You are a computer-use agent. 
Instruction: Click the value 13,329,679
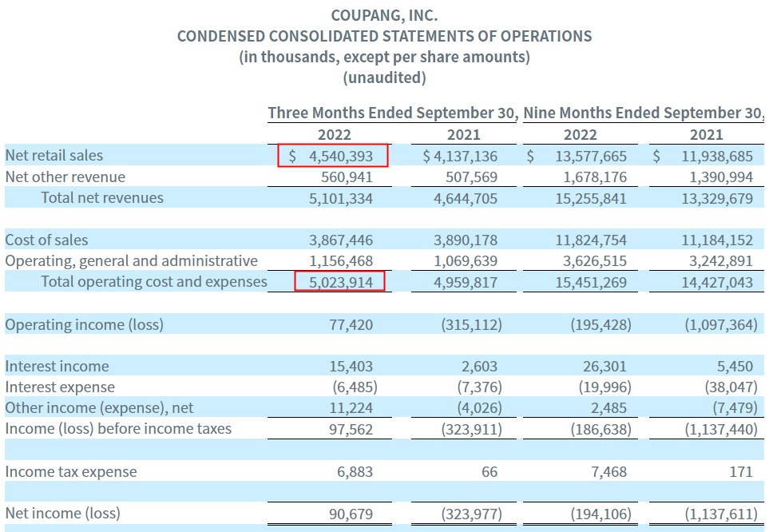pos(716,199)
